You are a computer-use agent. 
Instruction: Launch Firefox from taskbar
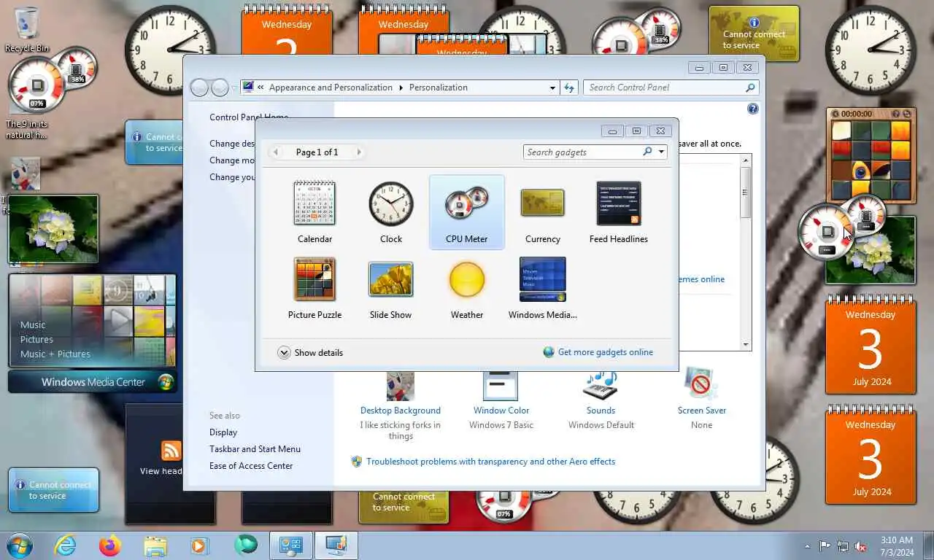[x=110, y=545]
